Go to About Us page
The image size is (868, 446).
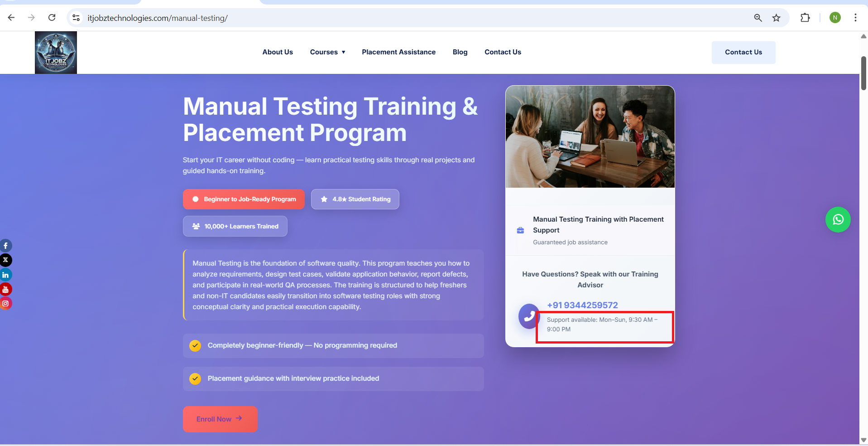tap(278, 52)
